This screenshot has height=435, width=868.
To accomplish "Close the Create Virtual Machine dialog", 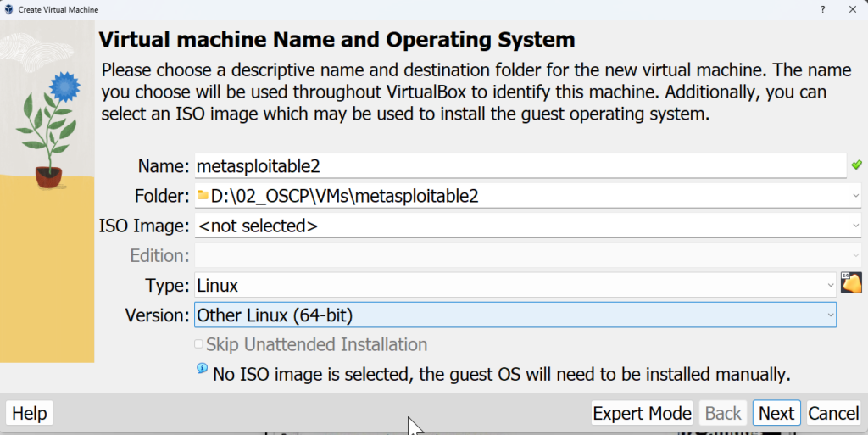I will (x=853, y=9).
